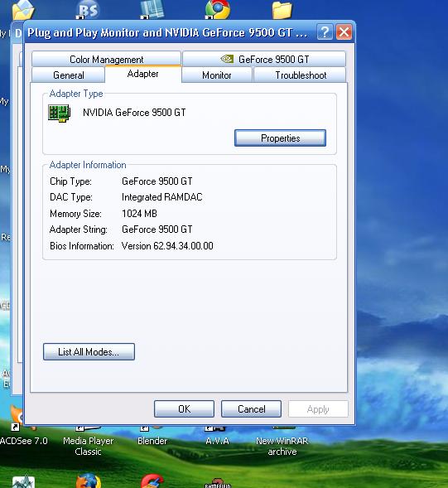Click the Cancel button
448x488 pixels.
[x=251, y=408]
